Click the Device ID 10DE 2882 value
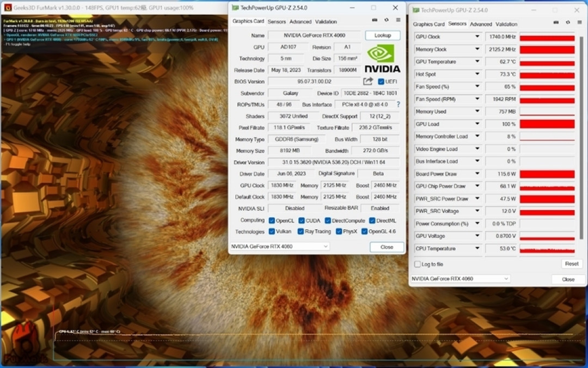This screenshot has height=368, width=588. (370, 93)
